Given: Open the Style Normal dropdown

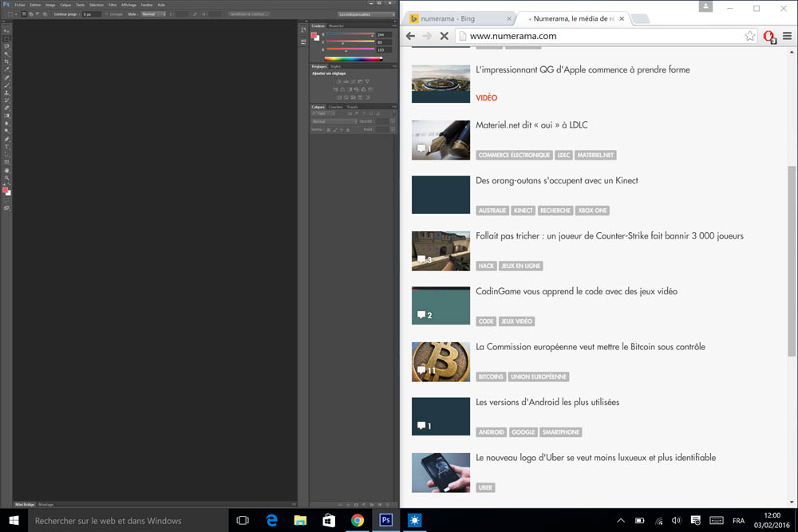Looking at the screenshot, I should coord(153,14).
